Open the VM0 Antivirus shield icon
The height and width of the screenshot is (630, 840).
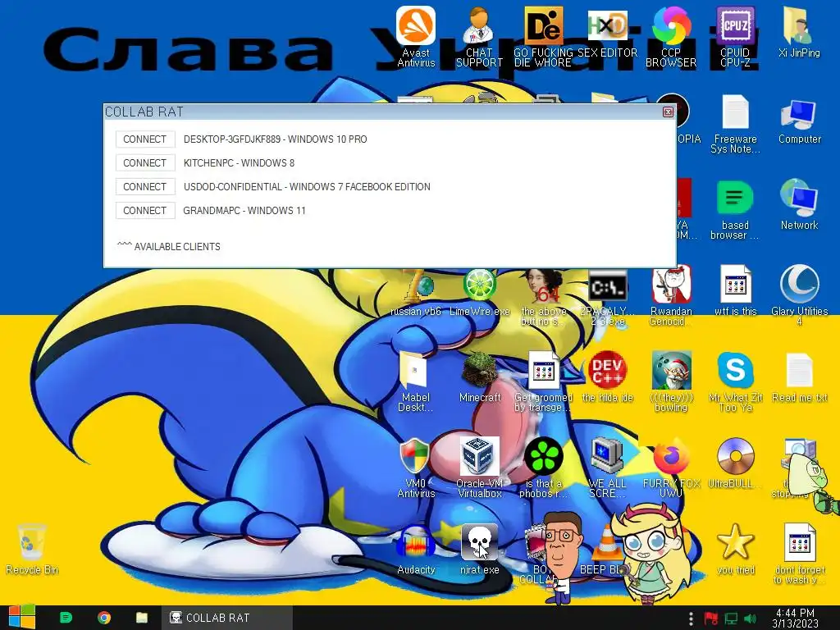[416, 468]
